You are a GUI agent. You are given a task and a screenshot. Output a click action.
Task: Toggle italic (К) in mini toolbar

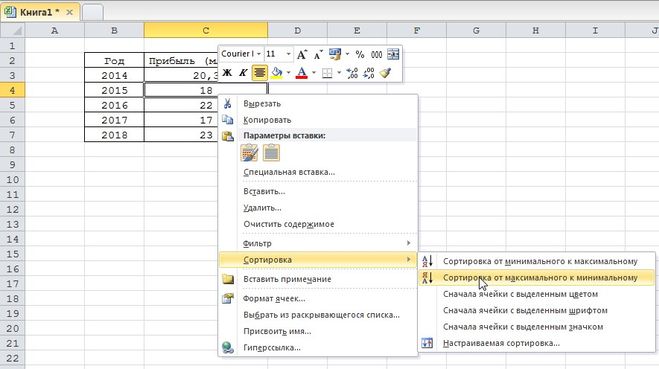[x=243, y=73]
